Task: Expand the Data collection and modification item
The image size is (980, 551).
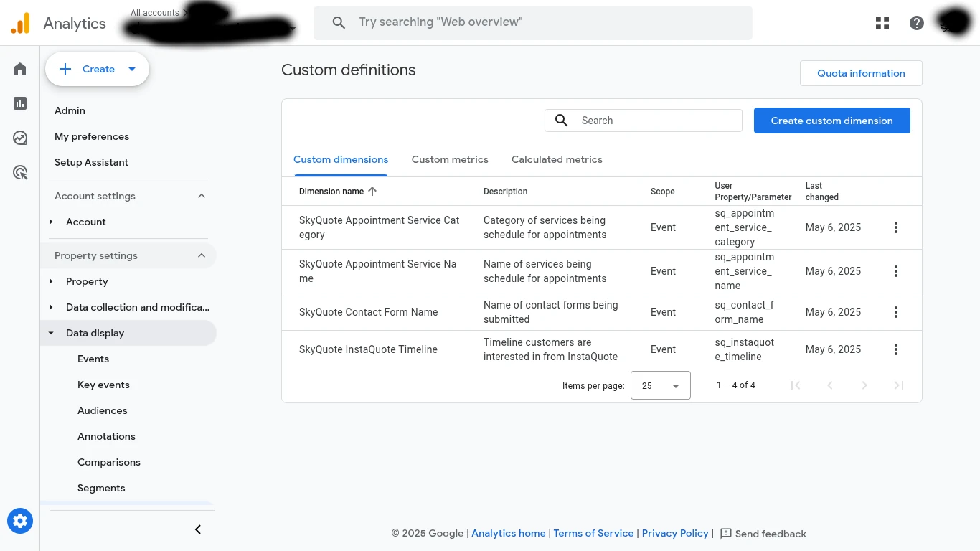Action: click(x=51, y=307)
